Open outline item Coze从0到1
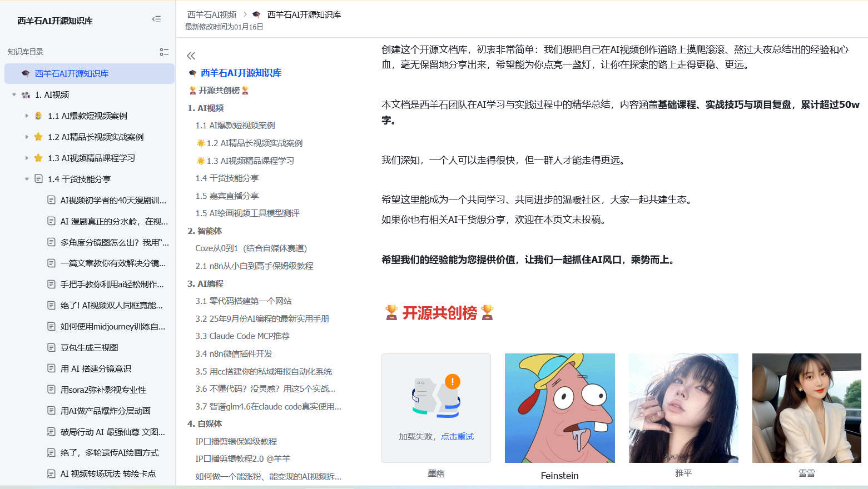868x489 pixels. coord(251,248)
